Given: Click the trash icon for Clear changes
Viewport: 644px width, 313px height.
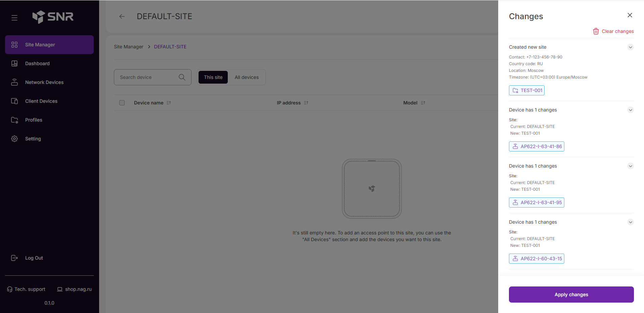Looking at the screenshot, I should click(596, 31).
